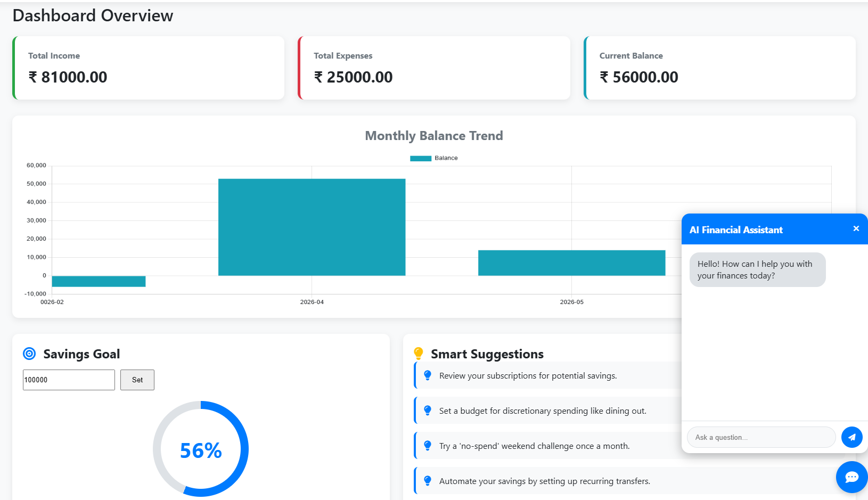This screenshot has height=500, width=868.
Task: Select the 'no-spend' weekend challenge suggestion text
Action: tap(535, 446)
